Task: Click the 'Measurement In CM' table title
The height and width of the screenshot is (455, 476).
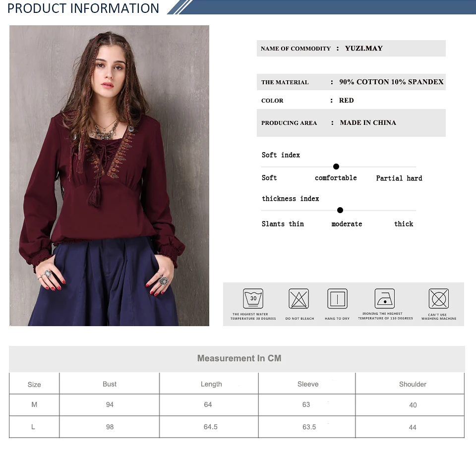Action: (239, 358)
